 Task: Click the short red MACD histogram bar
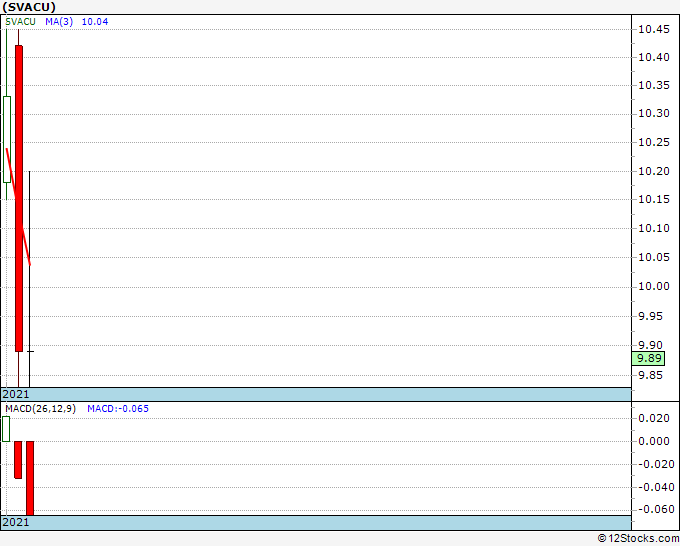click(x=18, y=460)
